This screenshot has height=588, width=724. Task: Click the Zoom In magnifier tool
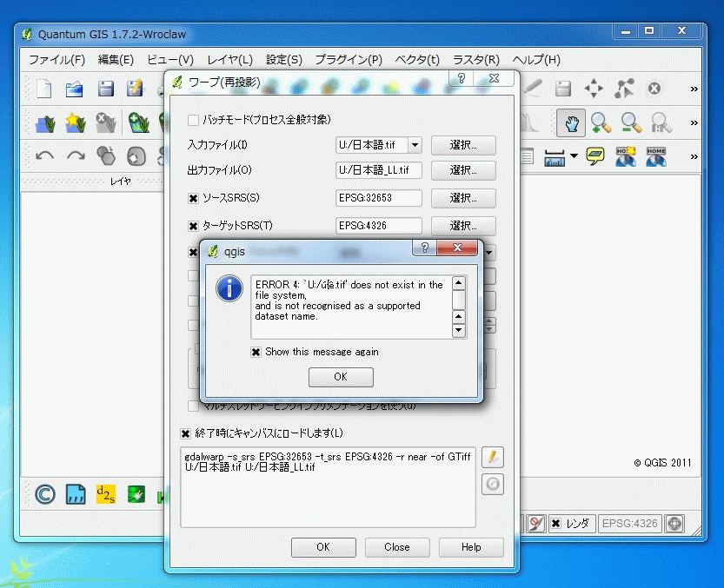601,122
